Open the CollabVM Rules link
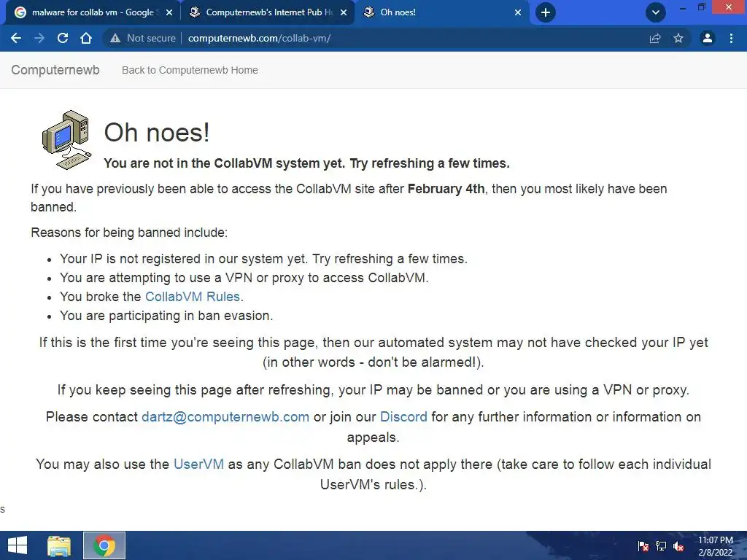 point(193,296)
